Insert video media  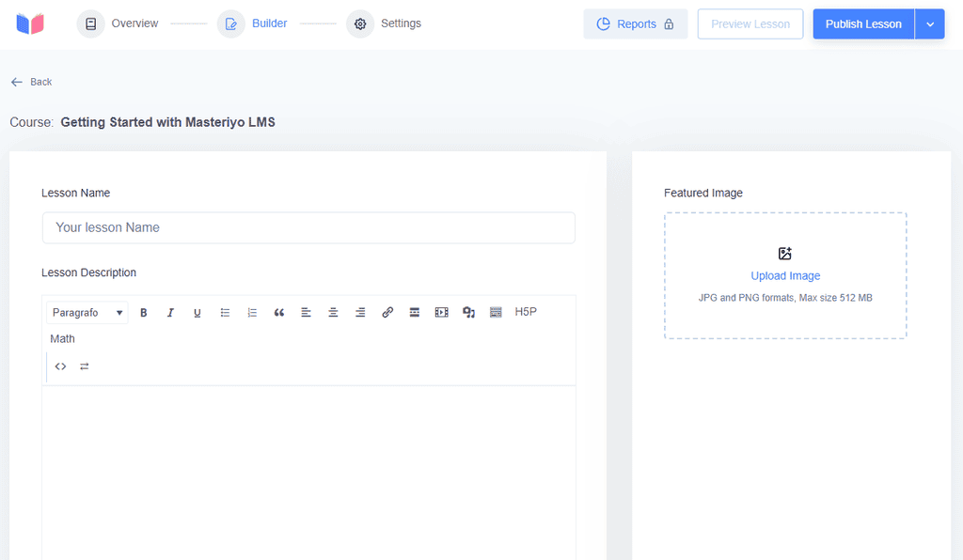point(442,312)
